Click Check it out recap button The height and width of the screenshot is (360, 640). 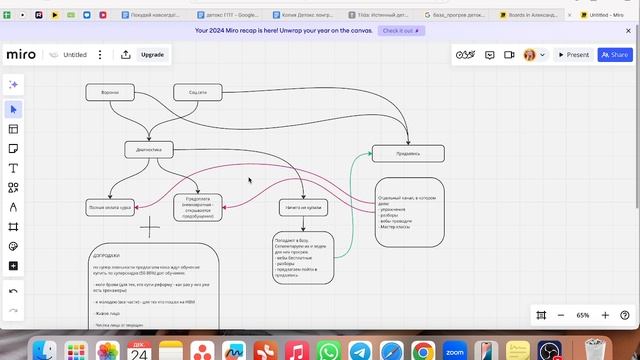401,31
